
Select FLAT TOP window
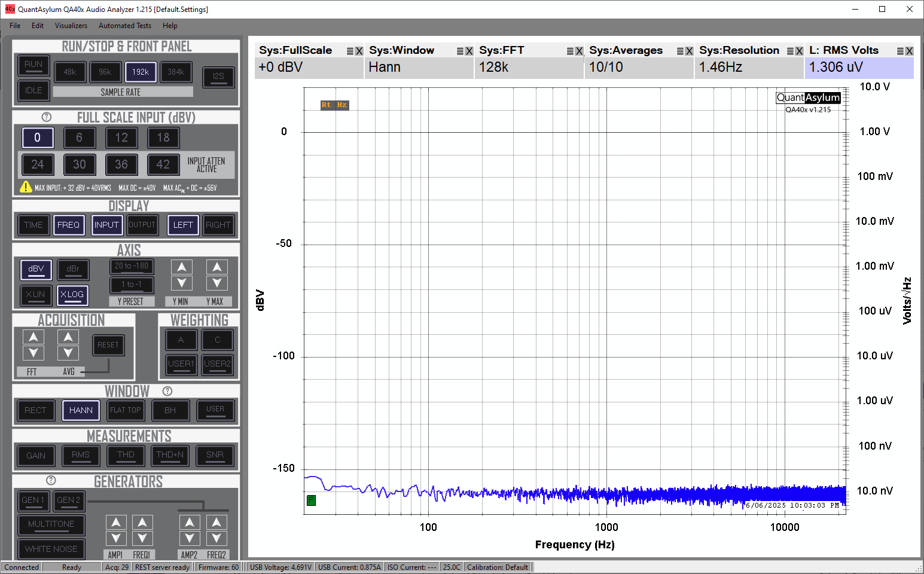coord(126,411)
